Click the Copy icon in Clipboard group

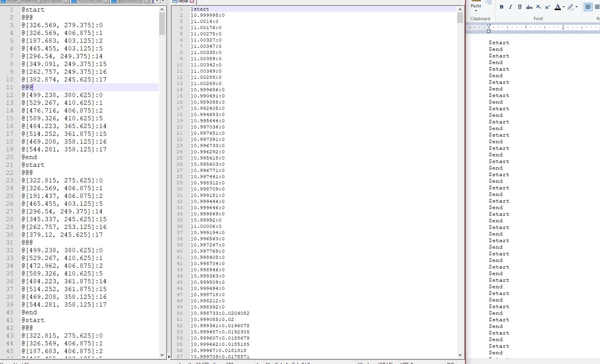click(x=489, y=2)
